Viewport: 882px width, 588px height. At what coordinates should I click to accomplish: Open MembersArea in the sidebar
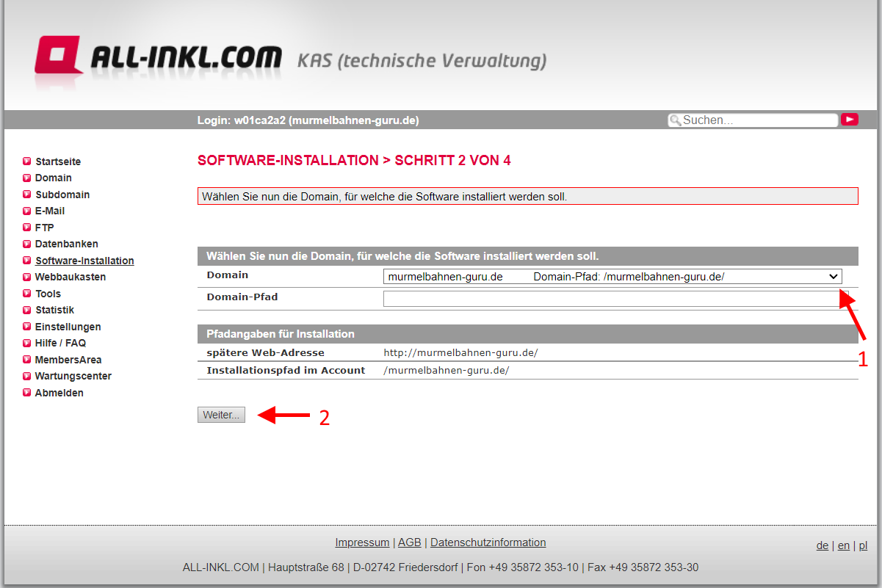click(68, 360)
